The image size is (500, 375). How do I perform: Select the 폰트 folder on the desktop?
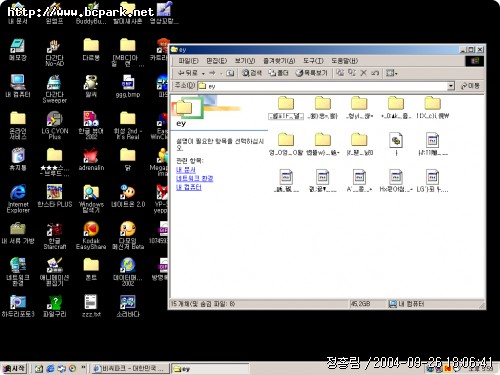pyautogui.click(x=91, y=269)
